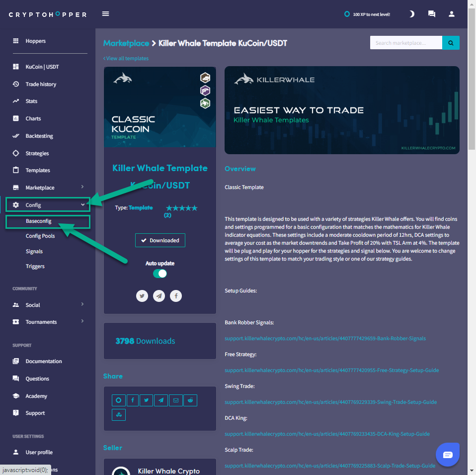Share via the StumbleUpon icon
The width and height of the screenshot is (476, 475).
(119, 414)
